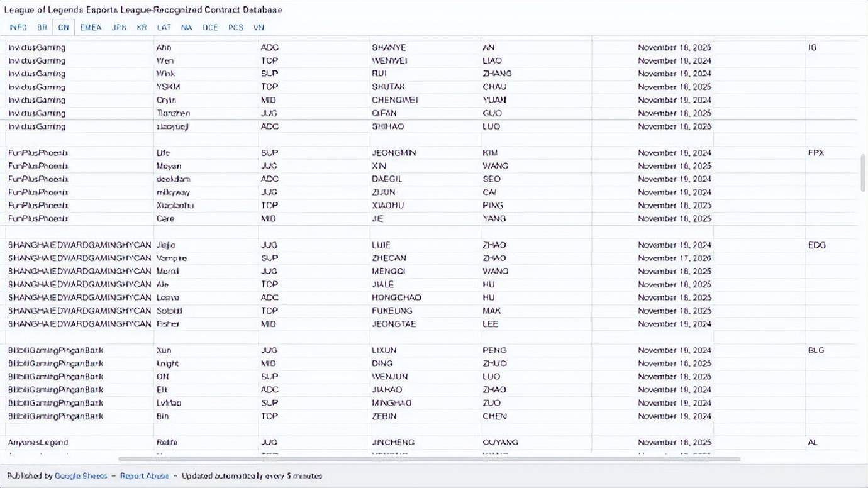This screenshot has width=868, height=488.
Task: Select the DAEGIL first name cell
Action: point(425,179)
